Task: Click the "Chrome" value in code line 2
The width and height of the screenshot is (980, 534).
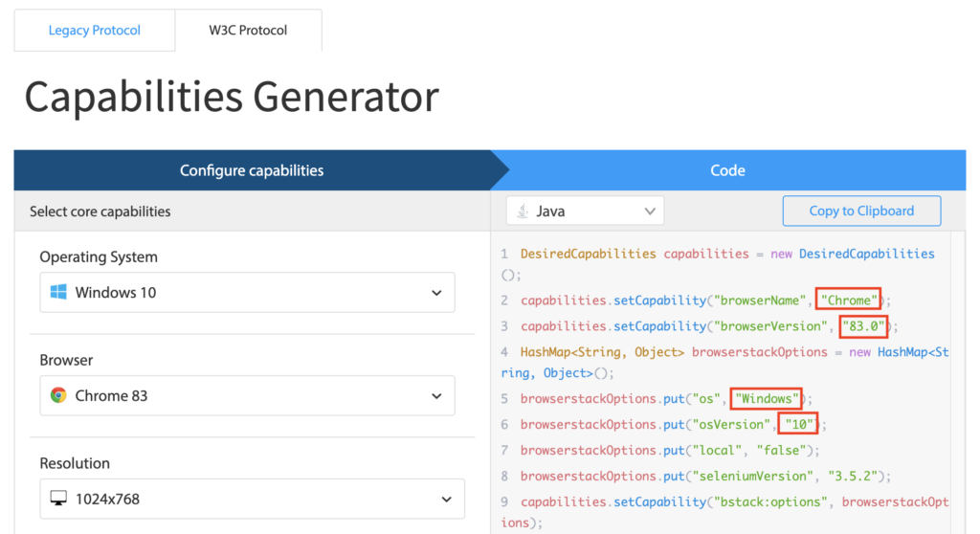Action: pyautogui.click(x=848, y=300)
